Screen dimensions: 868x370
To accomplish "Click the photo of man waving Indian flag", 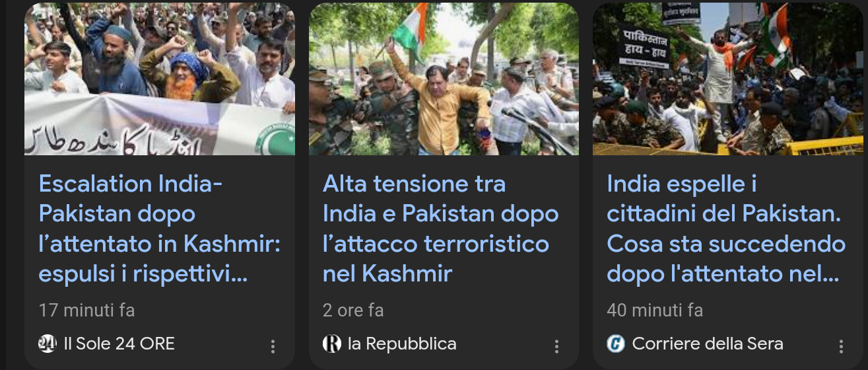I will [444, 79].
